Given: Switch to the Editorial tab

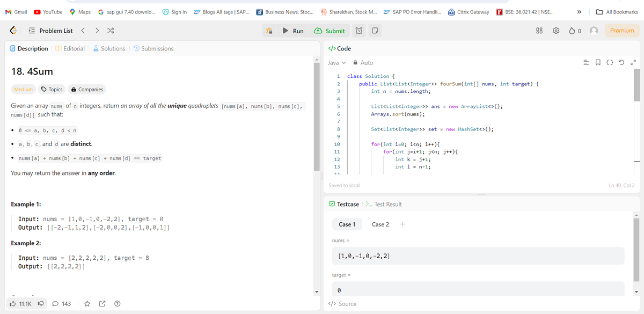Looking at the screenshot, I should coord(69,48).
